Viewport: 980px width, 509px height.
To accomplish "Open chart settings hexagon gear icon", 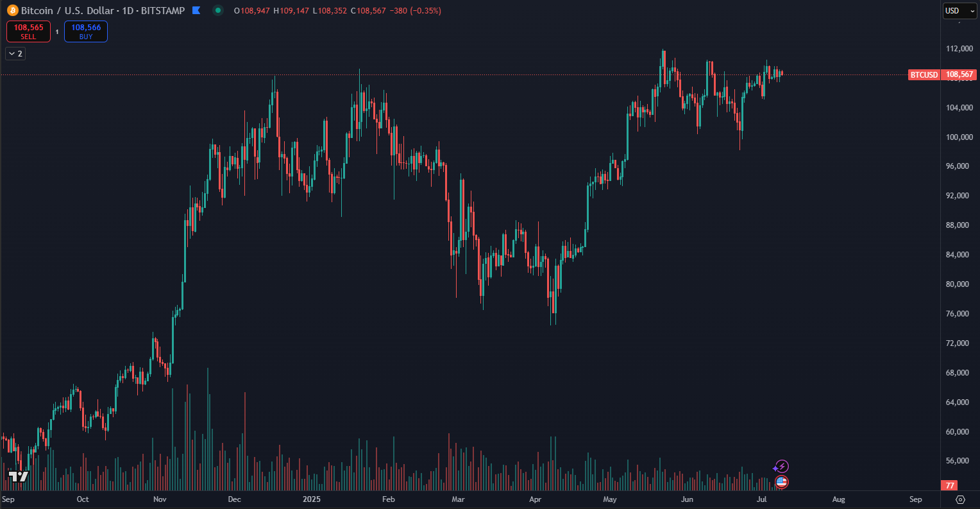I will point(960,499).
